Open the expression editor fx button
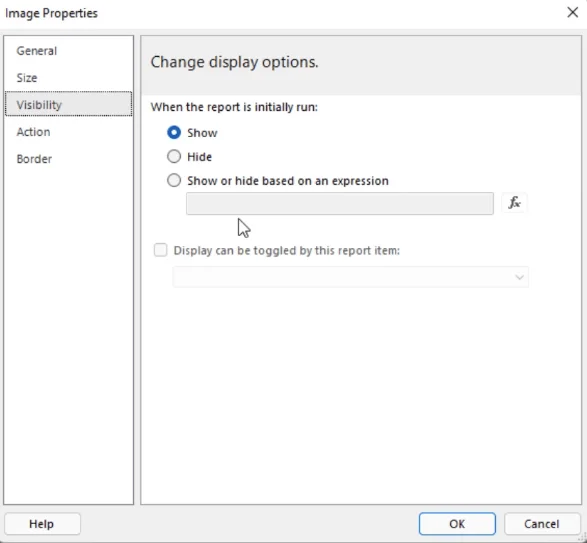Screen dimensions: 587x543 [x=514, y=203]
